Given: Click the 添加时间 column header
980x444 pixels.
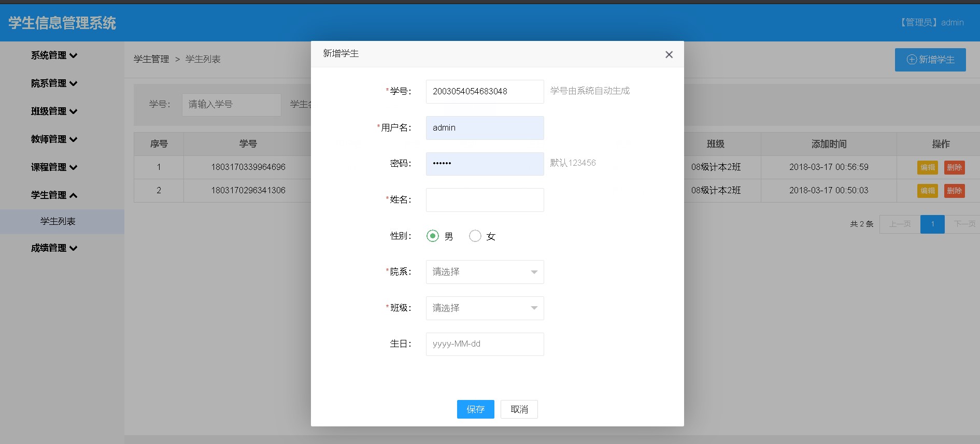Looking at the screenshot, I should point(829,144).
